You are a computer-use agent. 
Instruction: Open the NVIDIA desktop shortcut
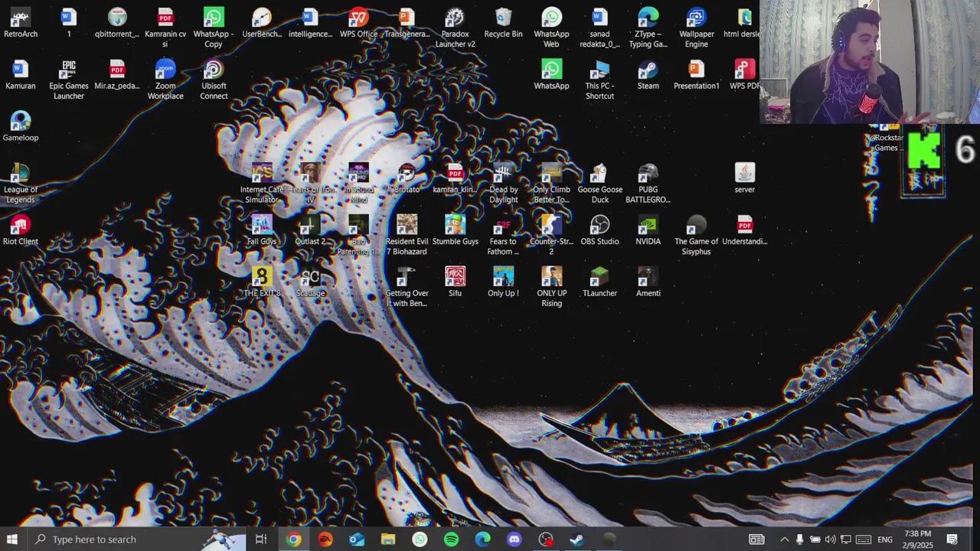coord(648,230)
